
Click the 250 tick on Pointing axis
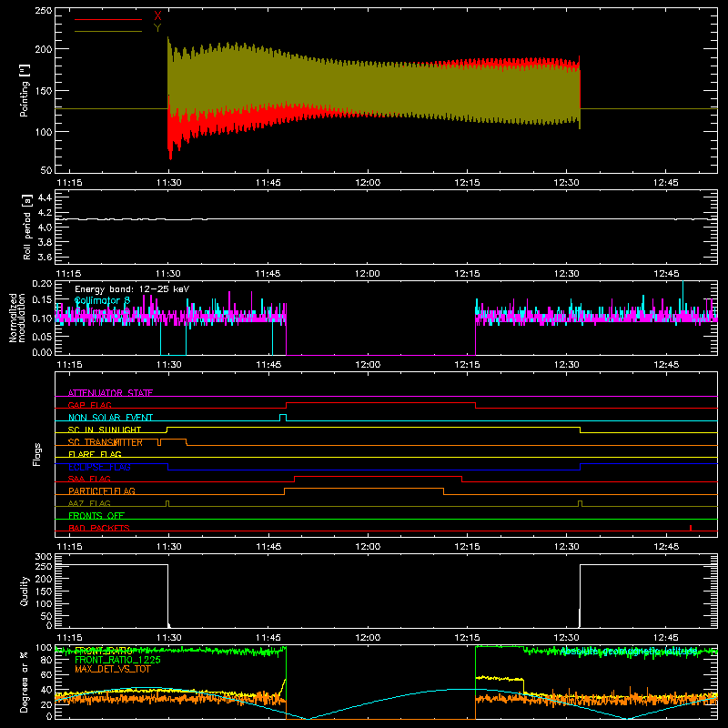coord(44,11)
